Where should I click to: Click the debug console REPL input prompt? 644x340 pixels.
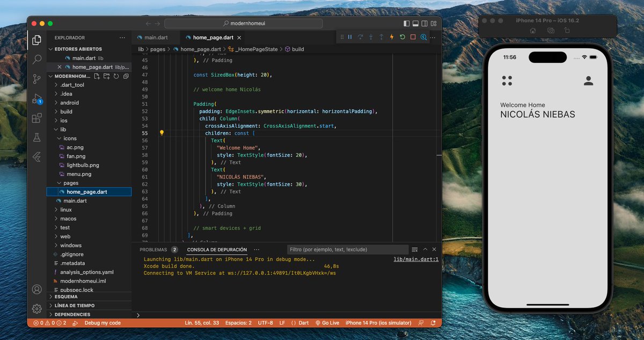[287, 315]
